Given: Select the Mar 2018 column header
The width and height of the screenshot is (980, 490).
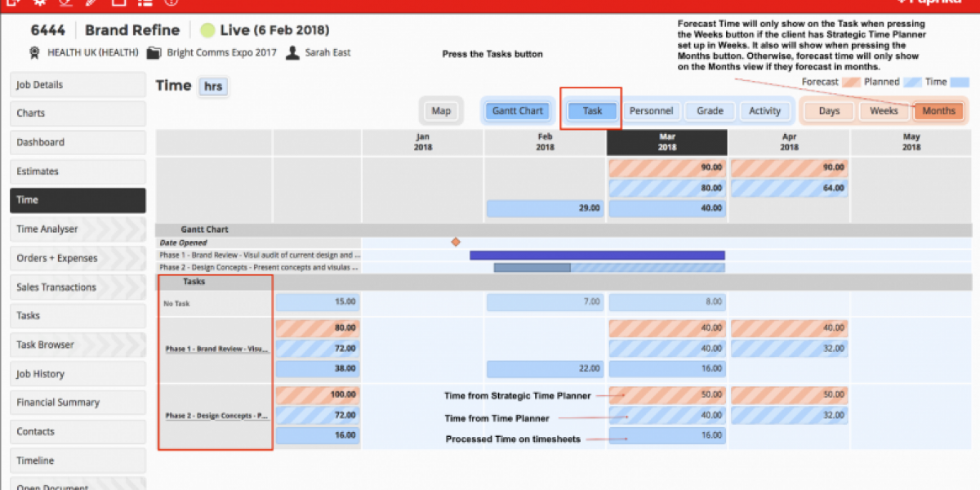Looking at the screenshot, I should pos(666,142).
